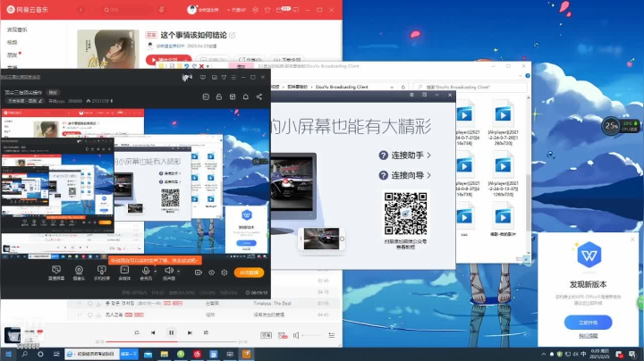
Task: Refresh the File Explorer folder
Action: [402, 87]
